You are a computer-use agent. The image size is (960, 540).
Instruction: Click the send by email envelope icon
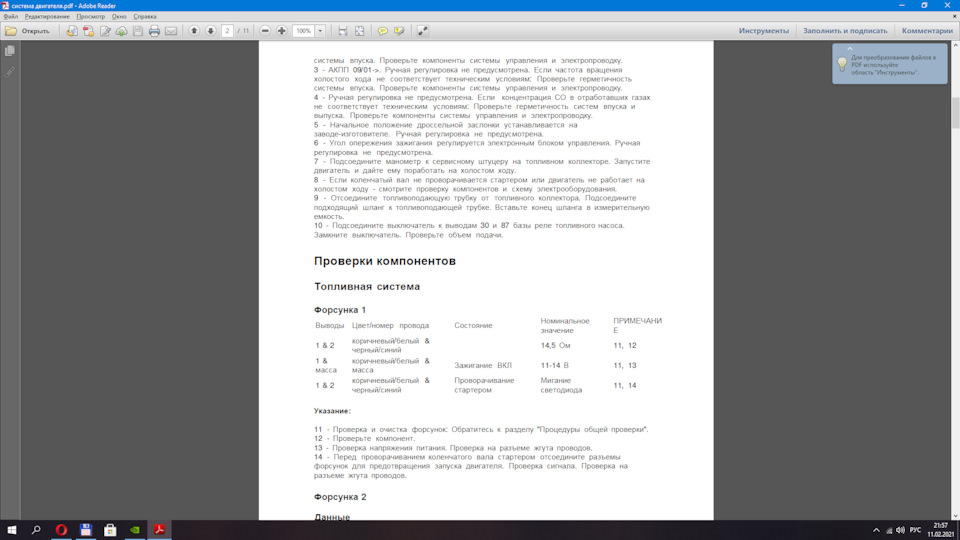click(x=171, y=31)
